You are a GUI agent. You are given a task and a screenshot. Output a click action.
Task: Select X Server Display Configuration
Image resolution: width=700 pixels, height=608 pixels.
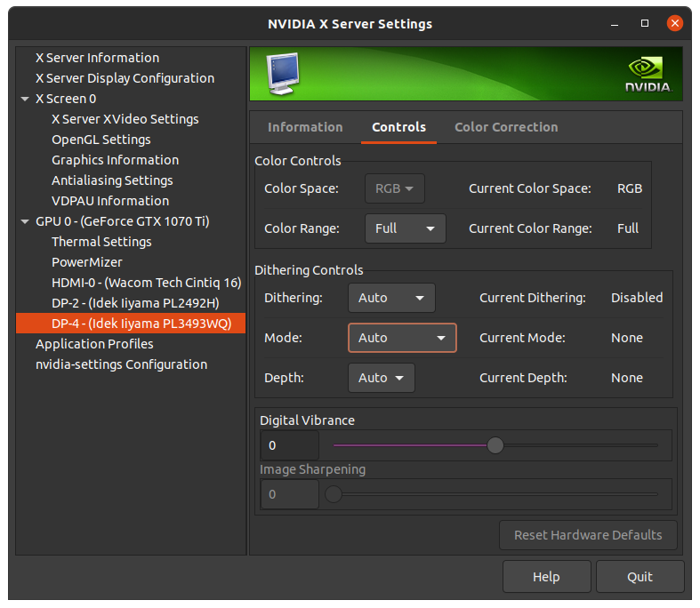(125, 78)
